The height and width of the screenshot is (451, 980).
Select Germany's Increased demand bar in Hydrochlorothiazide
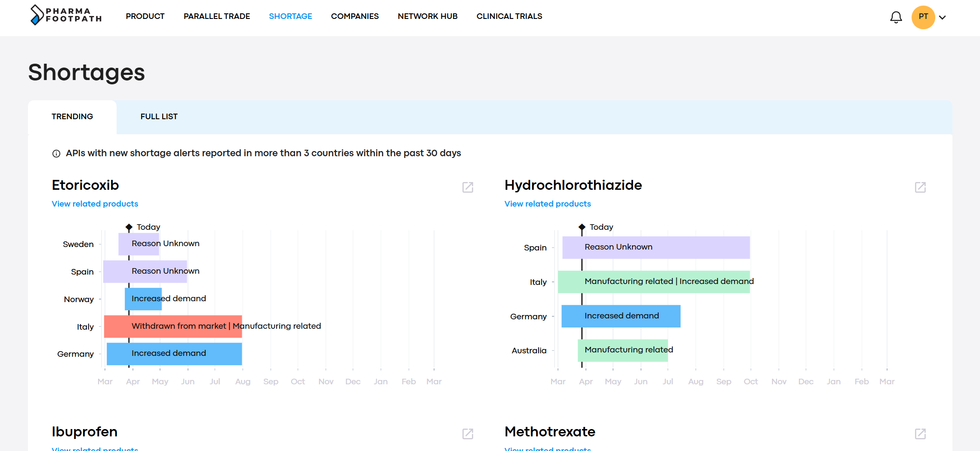tap(621, 316)
